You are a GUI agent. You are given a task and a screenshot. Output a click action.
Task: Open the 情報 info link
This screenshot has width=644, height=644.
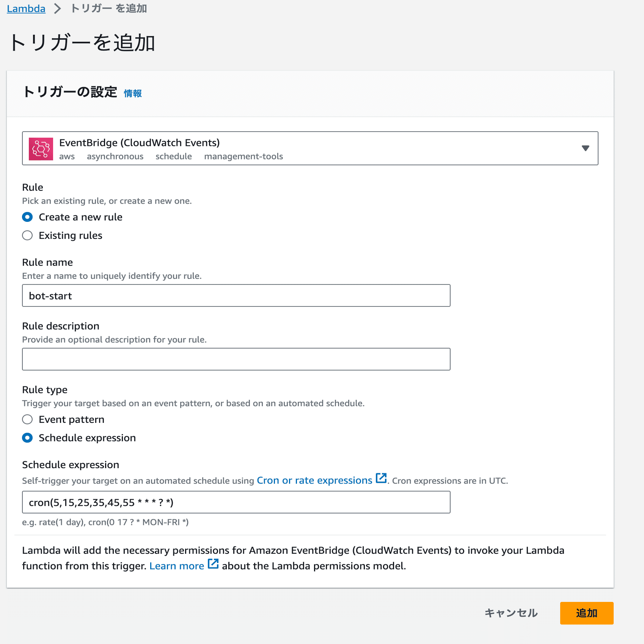tap(133, 93)
